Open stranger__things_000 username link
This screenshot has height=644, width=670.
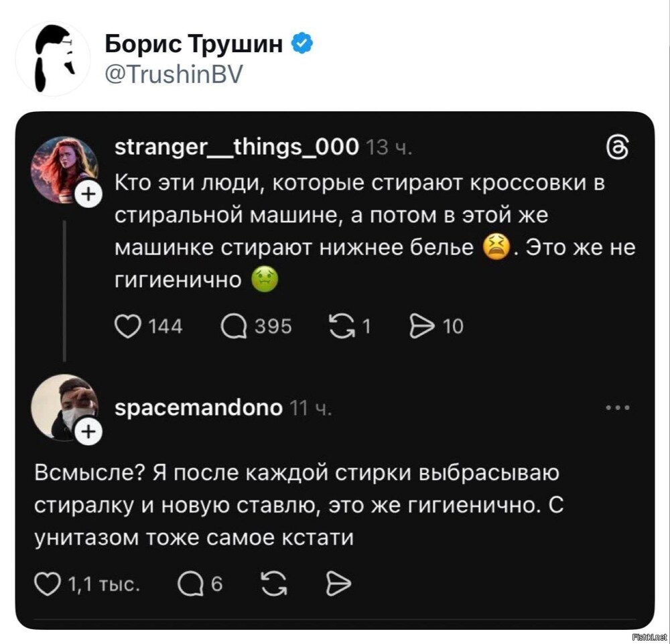(237, 147)
